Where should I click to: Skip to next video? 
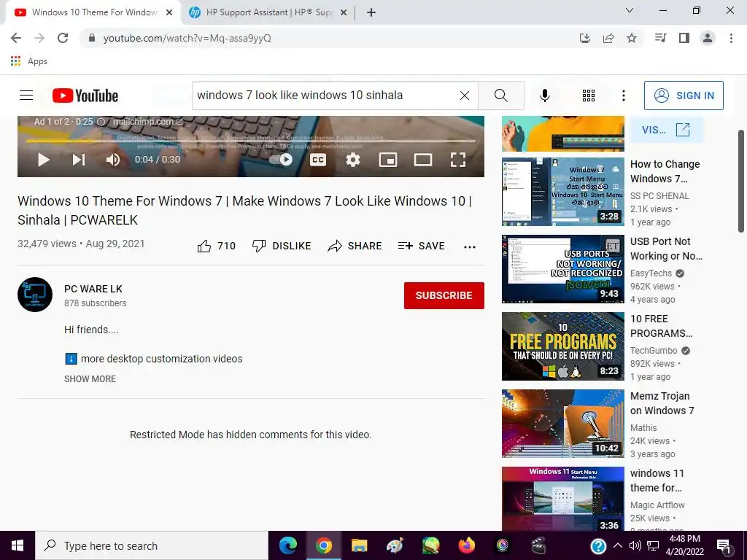click(x=79, y=160)
